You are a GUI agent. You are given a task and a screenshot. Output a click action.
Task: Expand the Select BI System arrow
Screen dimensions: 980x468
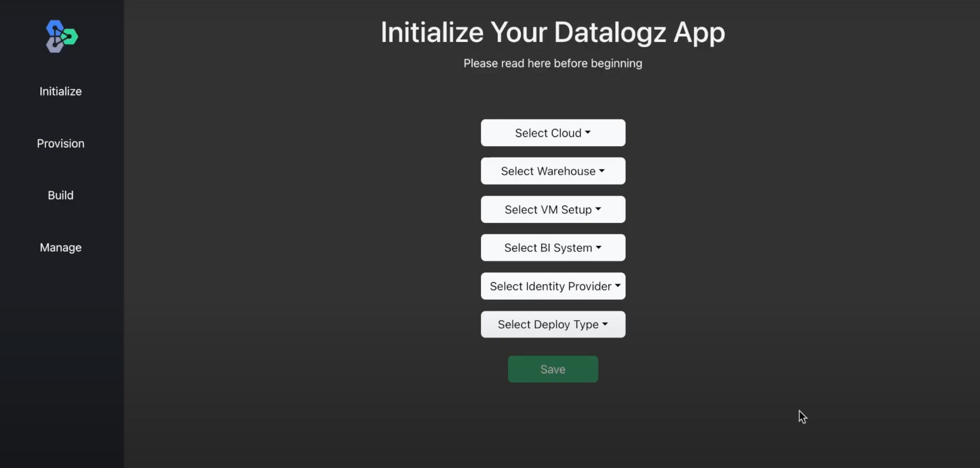coord(599,247)
